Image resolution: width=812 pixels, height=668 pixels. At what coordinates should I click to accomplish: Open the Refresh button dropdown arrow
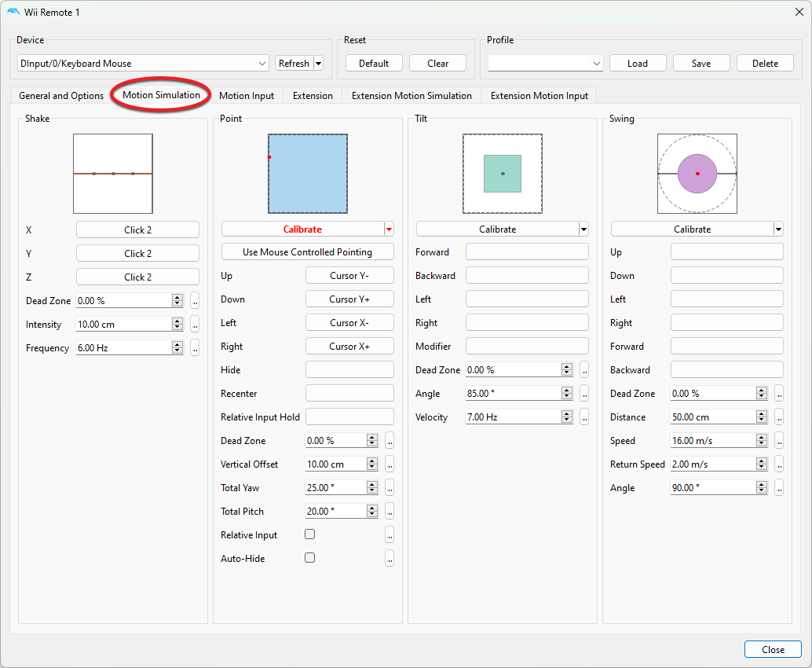click(318, 64)
